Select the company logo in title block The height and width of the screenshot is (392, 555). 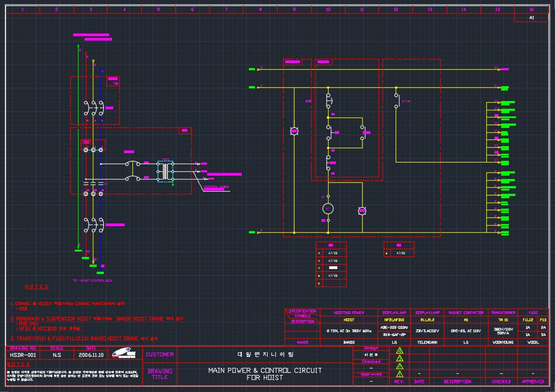(x=124, y=353)
